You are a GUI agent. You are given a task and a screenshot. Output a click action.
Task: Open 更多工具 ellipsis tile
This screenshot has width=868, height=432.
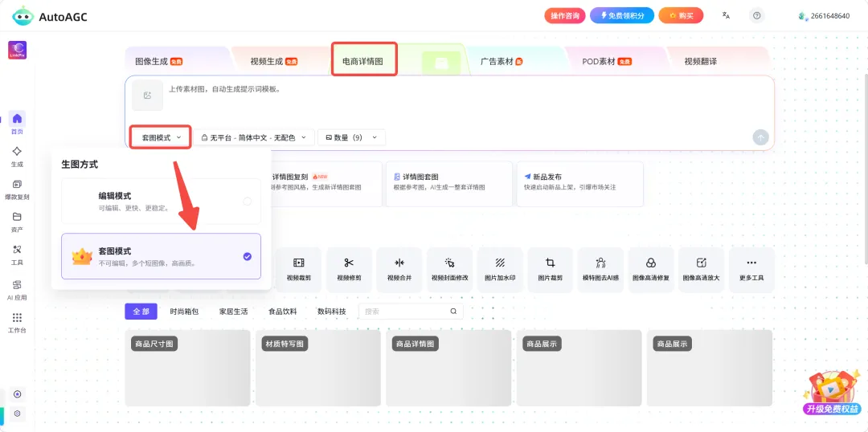[751, 269]
